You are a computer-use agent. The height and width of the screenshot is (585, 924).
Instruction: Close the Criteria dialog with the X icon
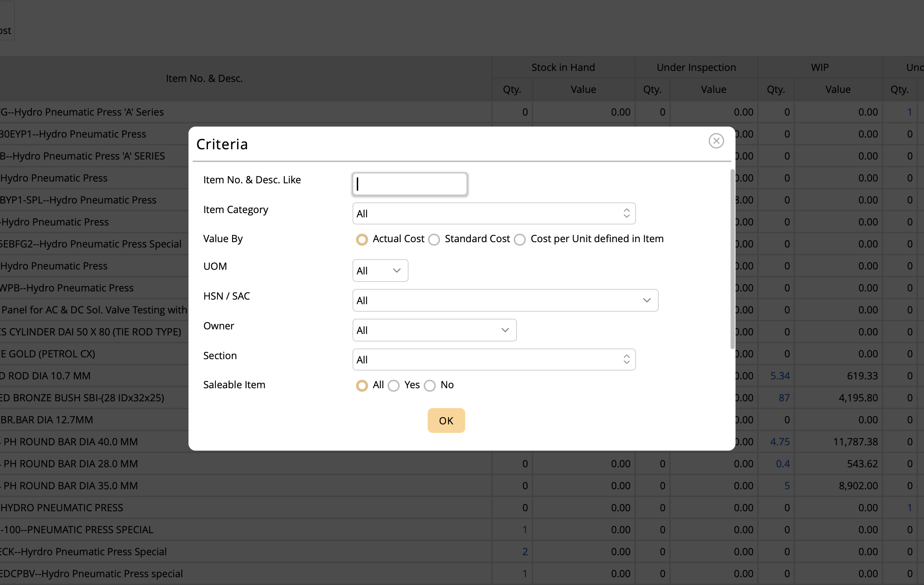[x=716, y=141]
